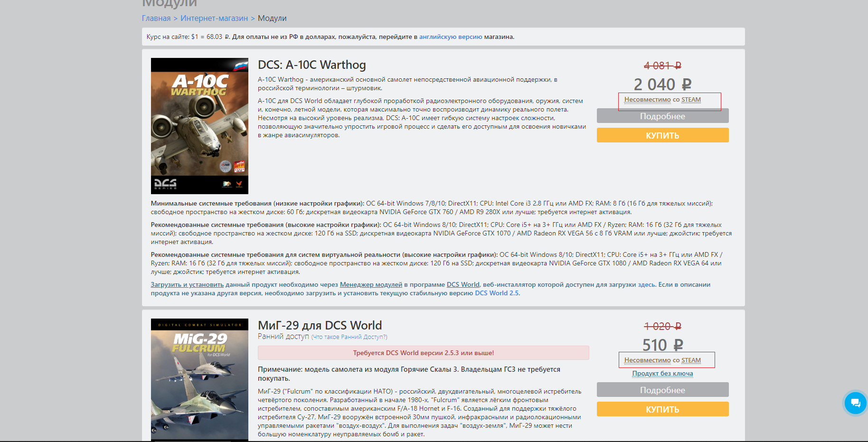The image size is (868, 442).
Task: Open the chat support bubble icon
Action: [x=855, y=403]
